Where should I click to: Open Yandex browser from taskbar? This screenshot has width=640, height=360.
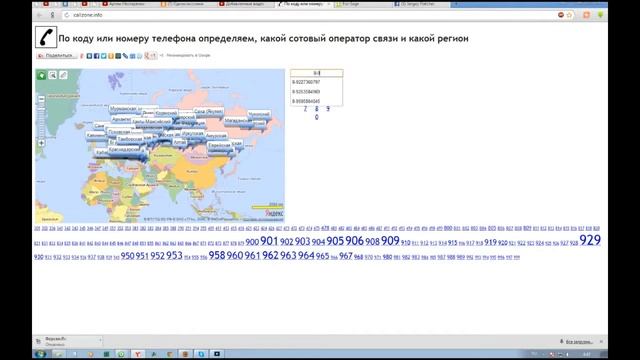[138, 354]
